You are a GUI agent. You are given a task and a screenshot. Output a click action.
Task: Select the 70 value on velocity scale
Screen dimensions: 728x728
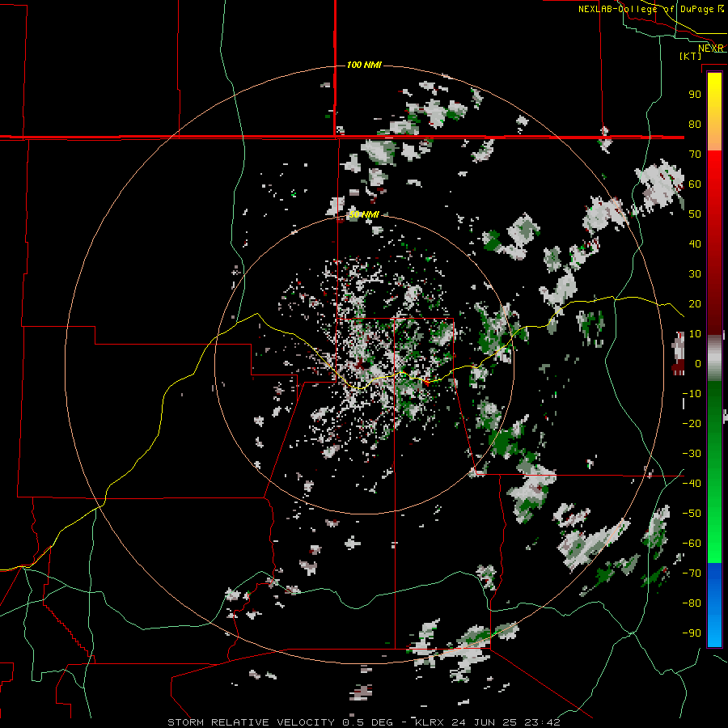[695, 154]
